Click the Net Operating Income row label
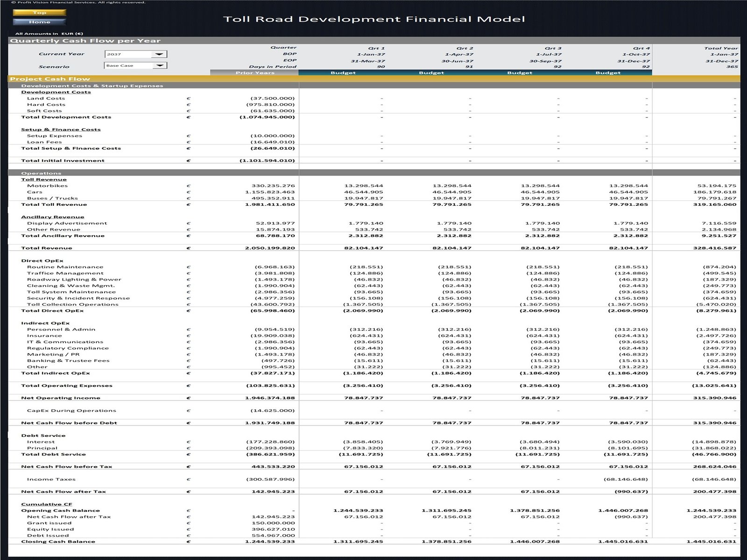The width and height of the screenshot is (747, 560). (x=61, y=398)
